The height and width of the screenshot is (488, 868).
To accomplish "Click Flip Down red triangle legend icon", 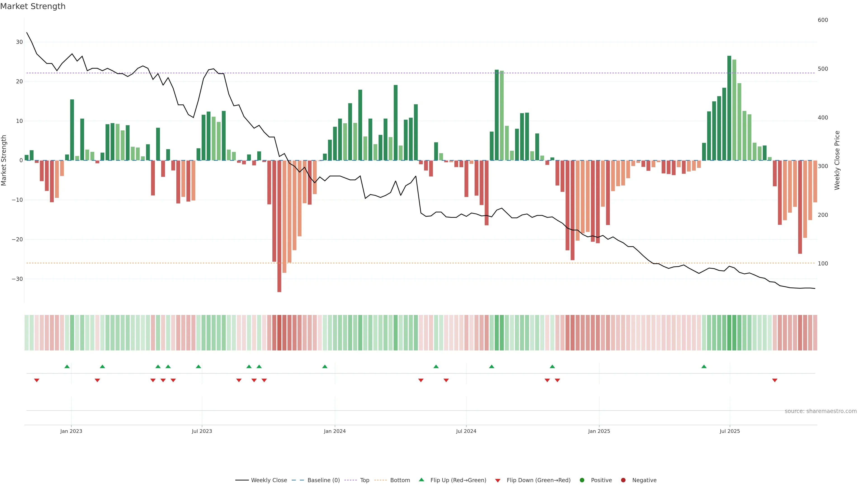I will pyautogui.click(x=498, y=480).
